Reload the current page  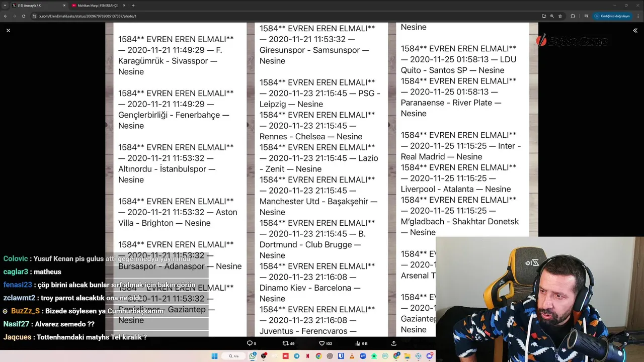23,16
